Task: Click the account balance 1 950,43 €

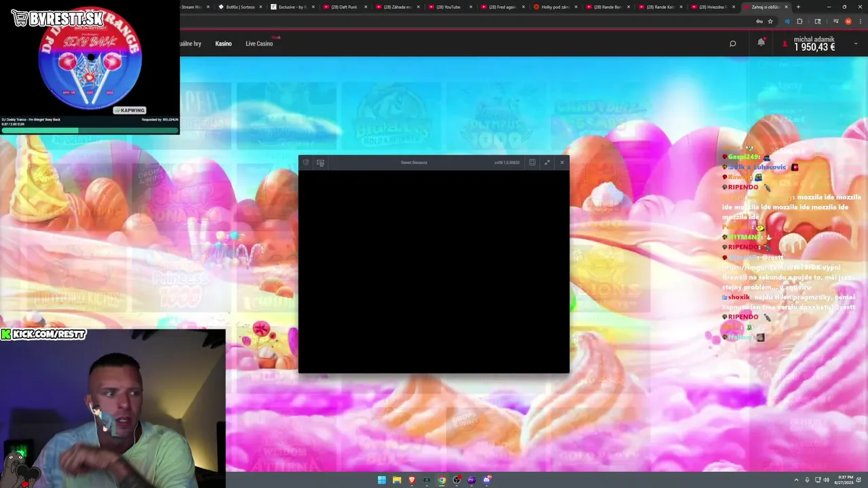Action: [x=814, y=47]
